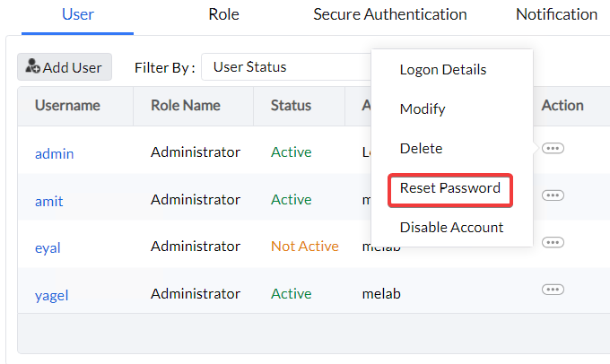Switch to the Secure Authentication tab
Image resolution: width=610 pixels, height=364 pixels.
click(x=389, y=14)
